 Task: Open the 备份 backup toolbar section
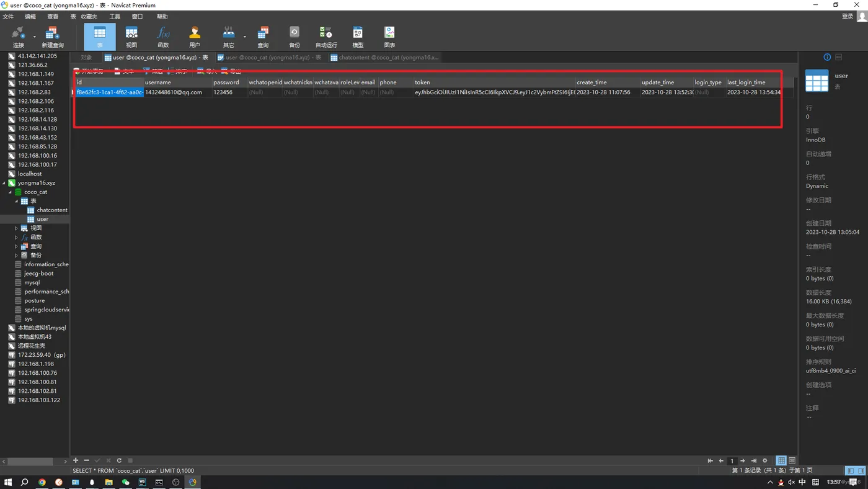[294, 37]
